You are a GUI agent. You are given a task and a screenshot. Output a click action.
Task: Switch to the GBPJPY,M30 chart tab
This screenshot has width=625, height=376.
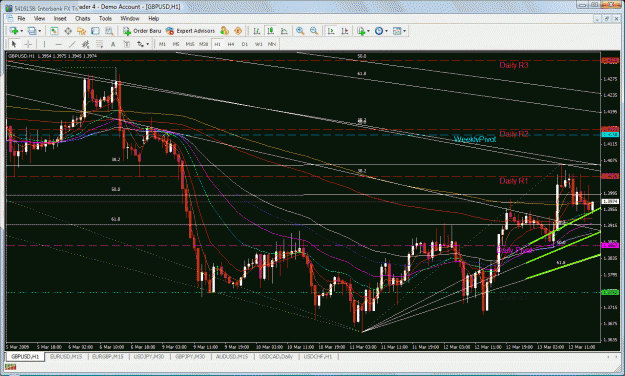(190, 356)
